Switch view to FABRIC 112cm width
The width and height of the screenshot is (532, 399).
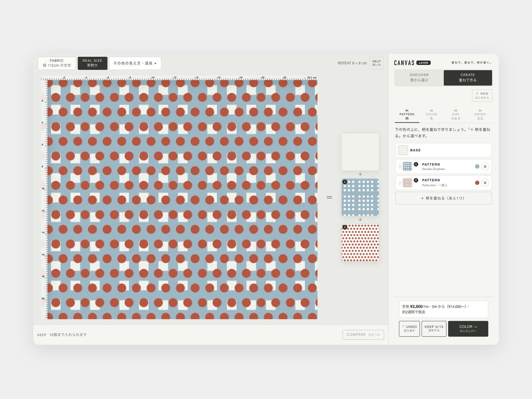(x=57, y=63)
